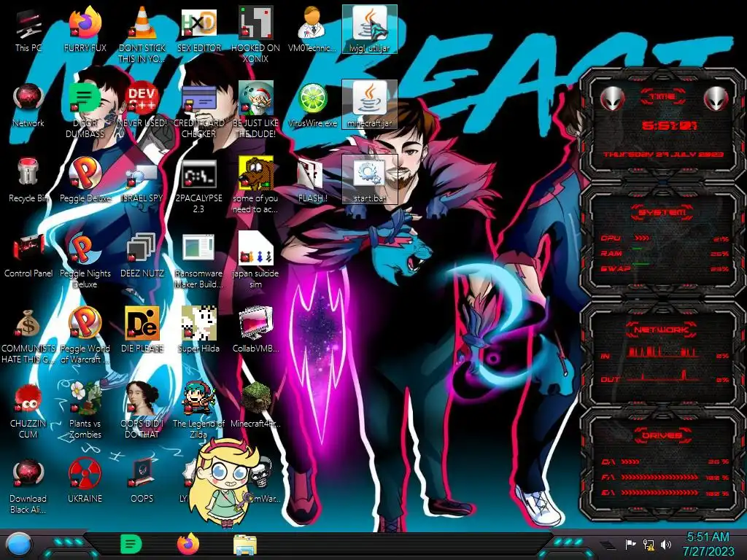The height and width of the screenshot is (560, 747).
Task: Select the HOOKED ON XONIX icon
Action: point(255,34)
